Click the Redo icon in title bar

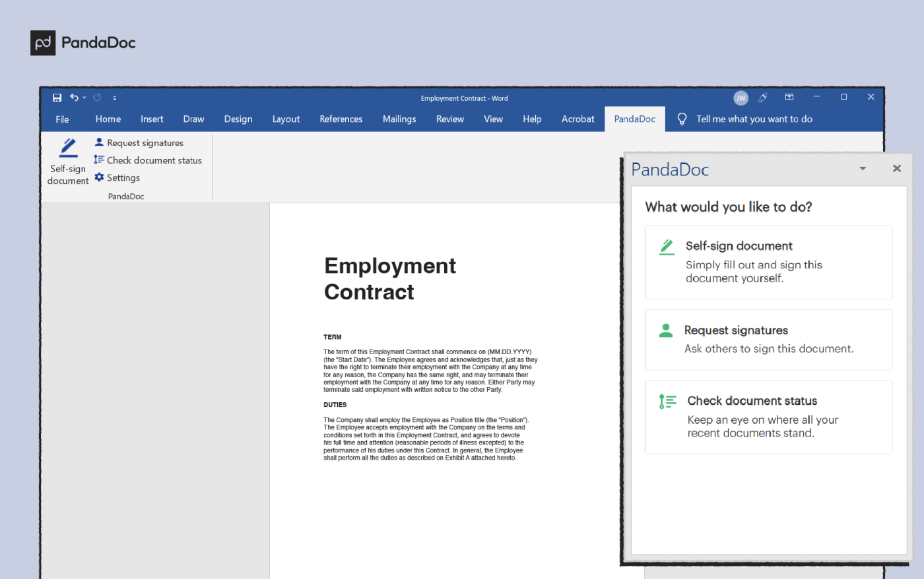97,98
